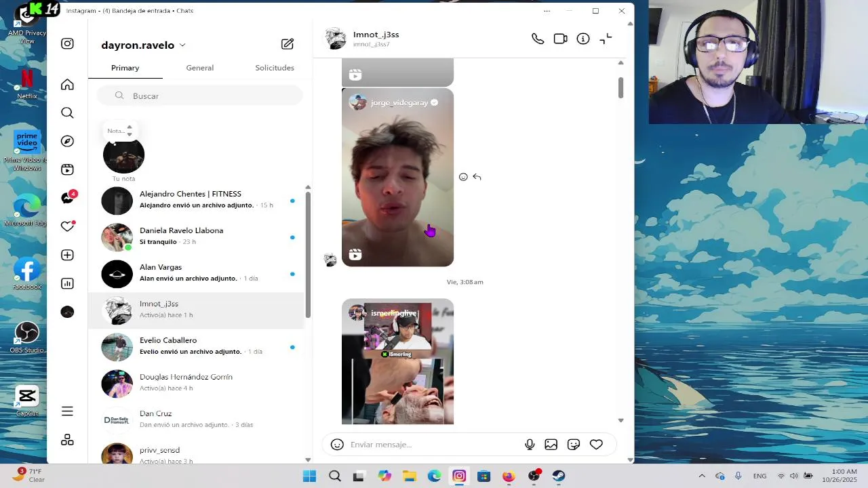
Task: Click the conversation list scrollbar
Action: (x=308, y=254)
